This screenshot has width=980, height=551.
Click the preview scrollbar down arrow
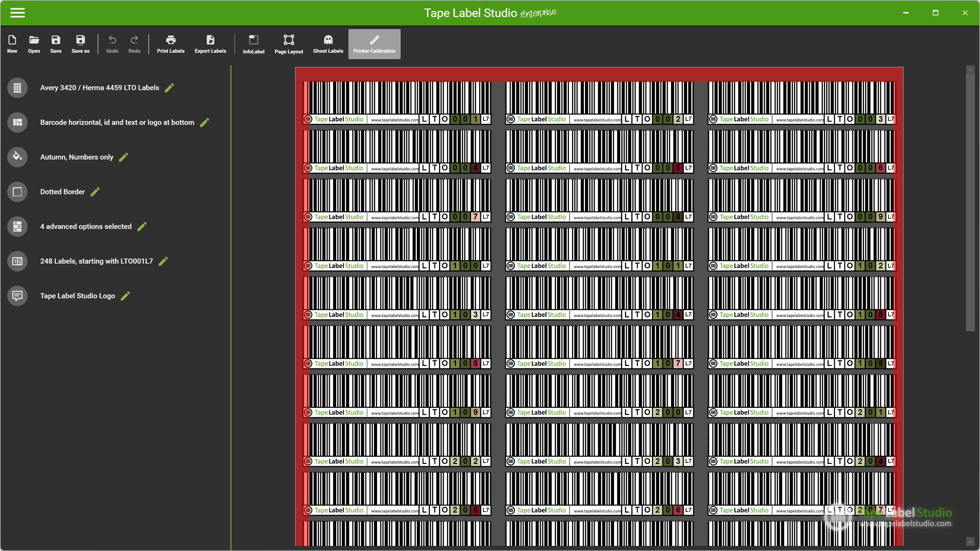970,541
